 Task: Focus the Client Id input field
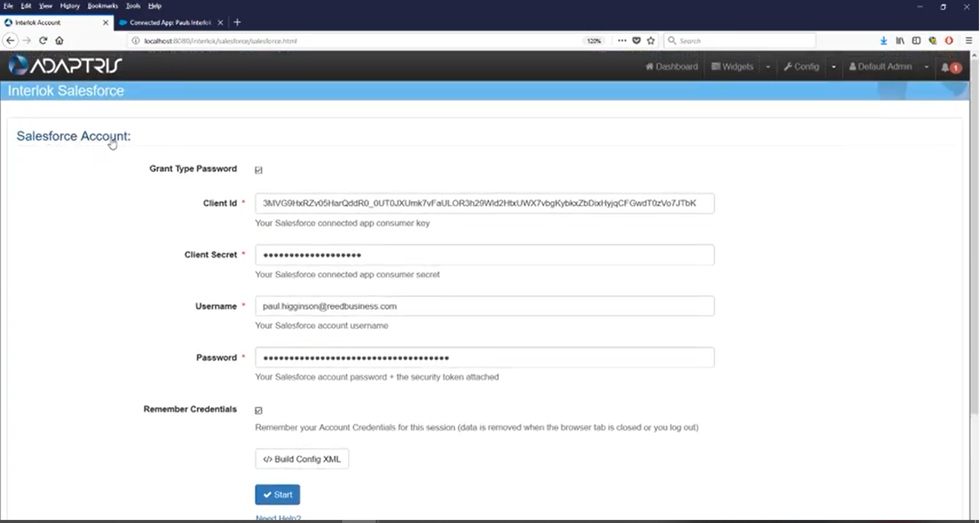click(484, 203)
